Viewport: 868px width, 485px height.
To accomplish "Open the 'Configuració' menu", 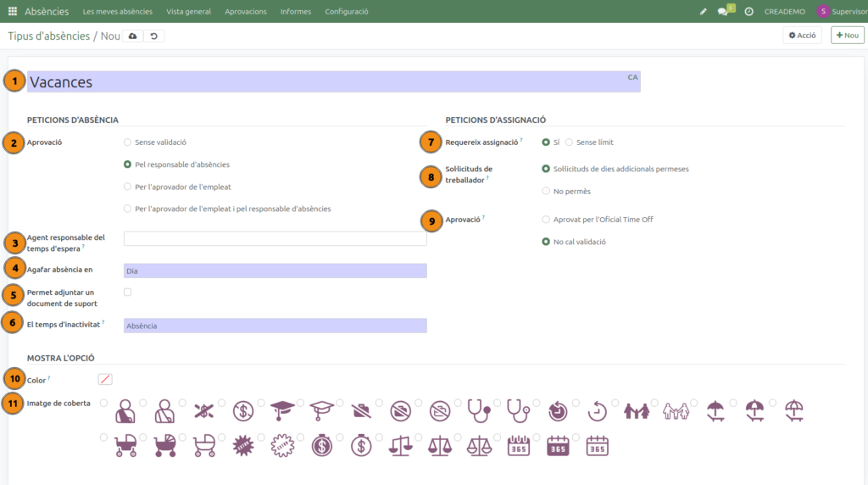I will coord(346,12).
